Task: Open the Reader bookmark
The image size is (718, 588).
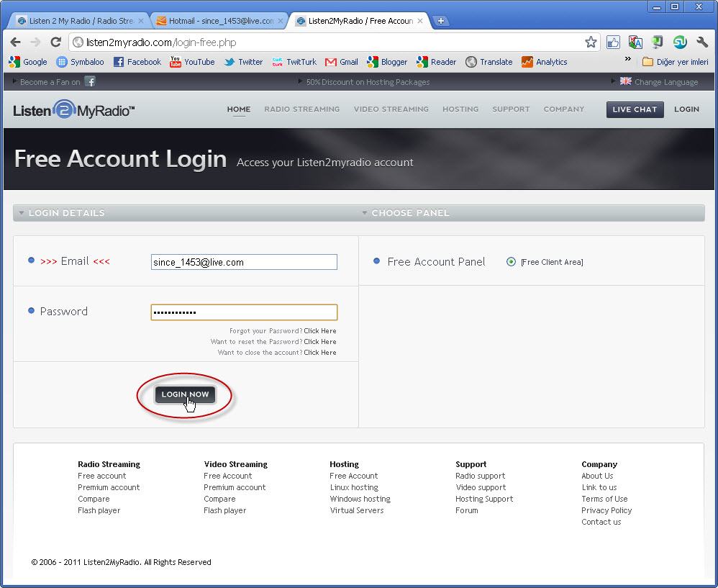Action: click(437, 62)
